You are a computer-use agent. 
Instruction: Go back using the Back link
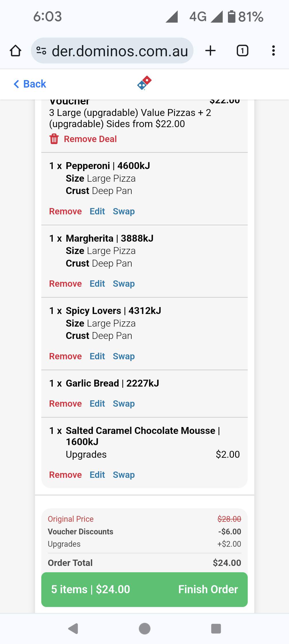tap(30, 84)
